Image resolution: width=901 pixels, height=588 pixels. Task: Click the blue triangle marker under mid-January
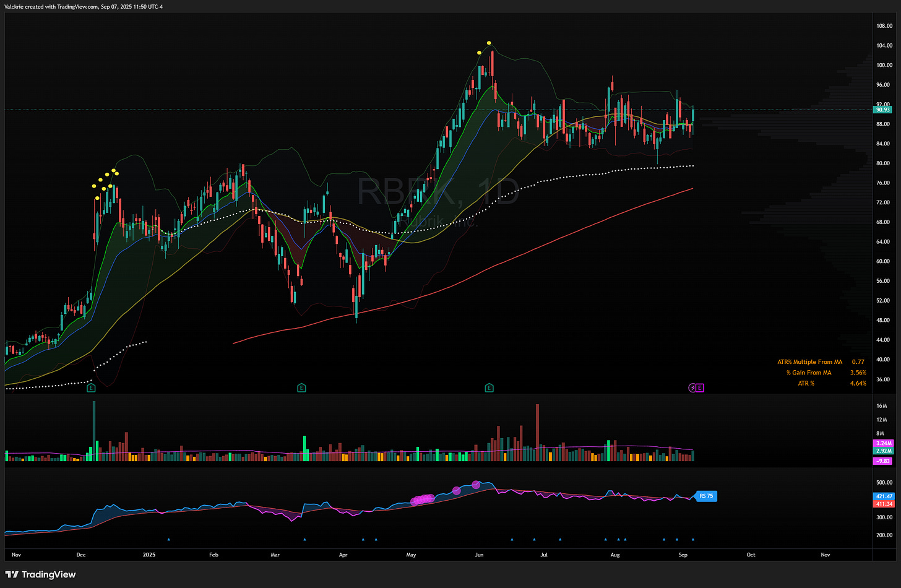click(x=168, y=539)
